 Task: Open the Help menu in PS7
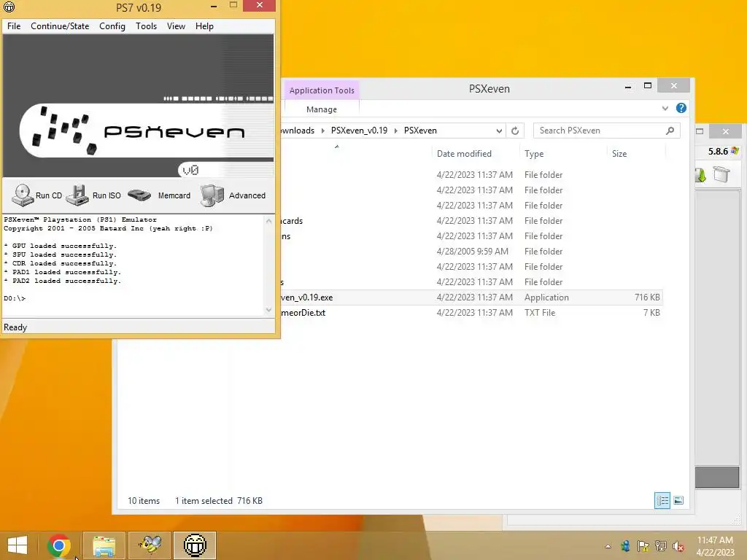click(204, 26)
